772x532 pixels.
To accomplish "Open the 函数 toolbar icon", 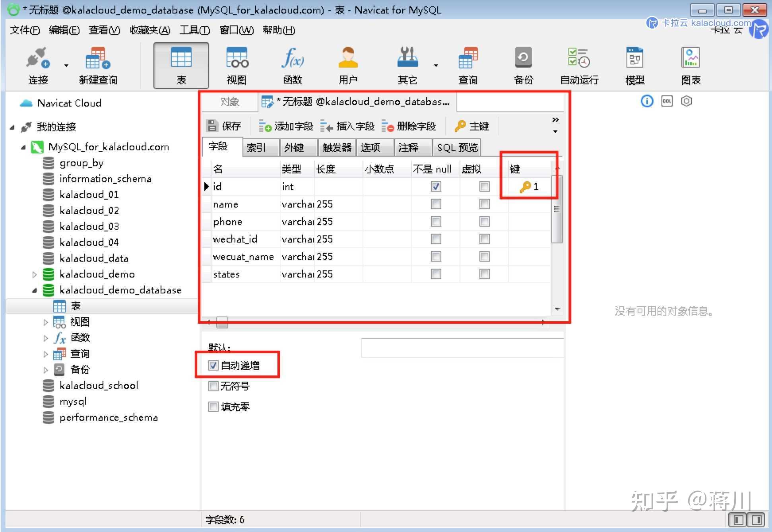I will 293,66.
